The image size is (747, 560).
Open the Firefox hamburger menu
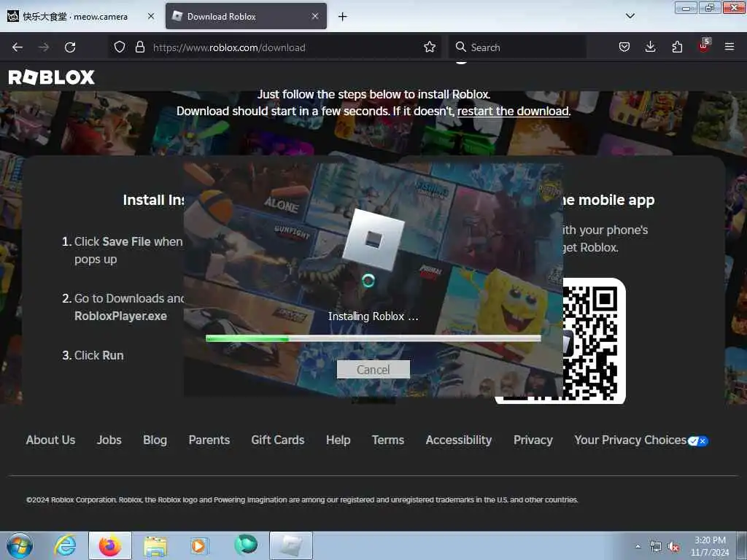(729, 47)
